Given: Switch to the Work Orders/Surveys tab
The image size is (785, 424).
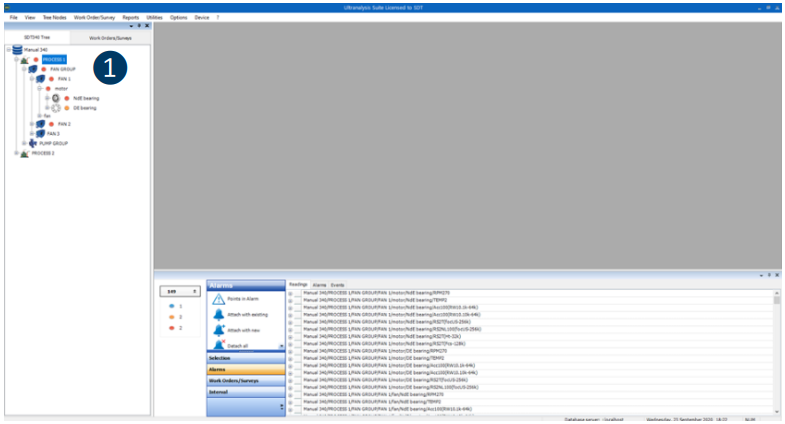Looking at the screenshot, I should point(110,37).
